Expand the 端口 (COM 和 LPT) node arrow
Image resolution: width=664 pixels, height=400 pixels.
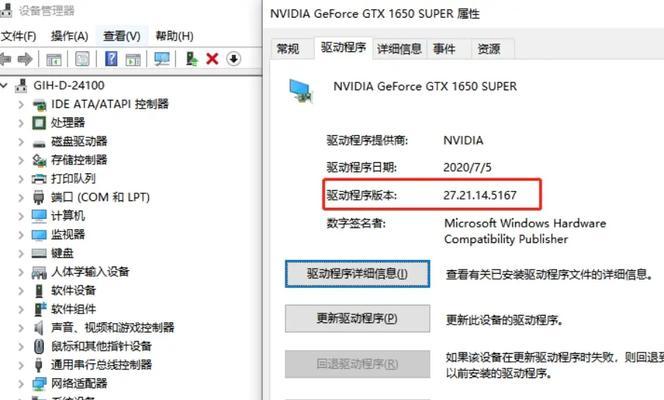tap(21, 197)
